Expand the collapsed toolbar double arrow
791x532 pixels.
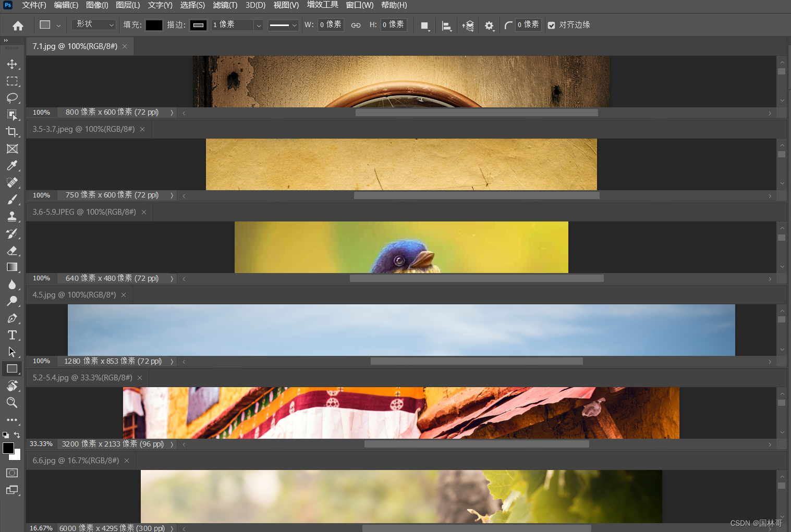coord(6,40)
